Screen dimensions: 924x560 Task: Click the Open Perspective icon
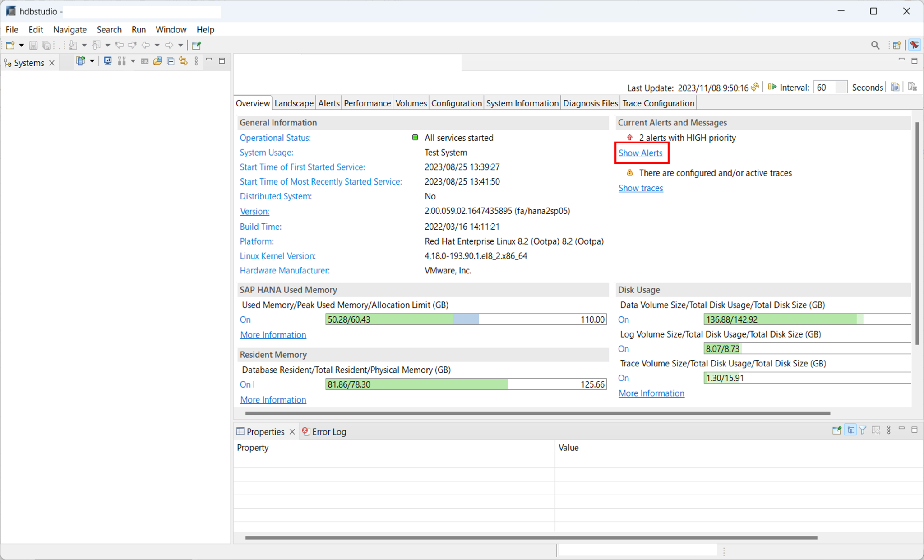pyautogui.click(x=897, y=45)
